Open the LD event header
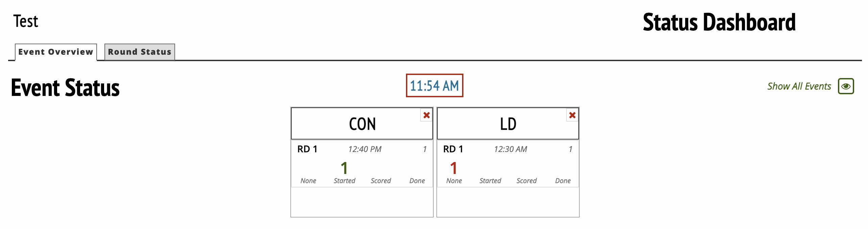Image resolution: width=868 pixels, height=229 pixels. [508, 124]
